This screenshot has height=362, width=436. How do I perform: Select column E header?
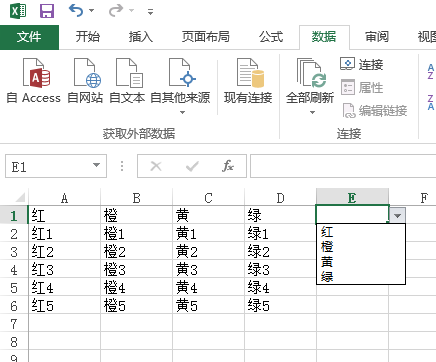[x=352, y=198]
